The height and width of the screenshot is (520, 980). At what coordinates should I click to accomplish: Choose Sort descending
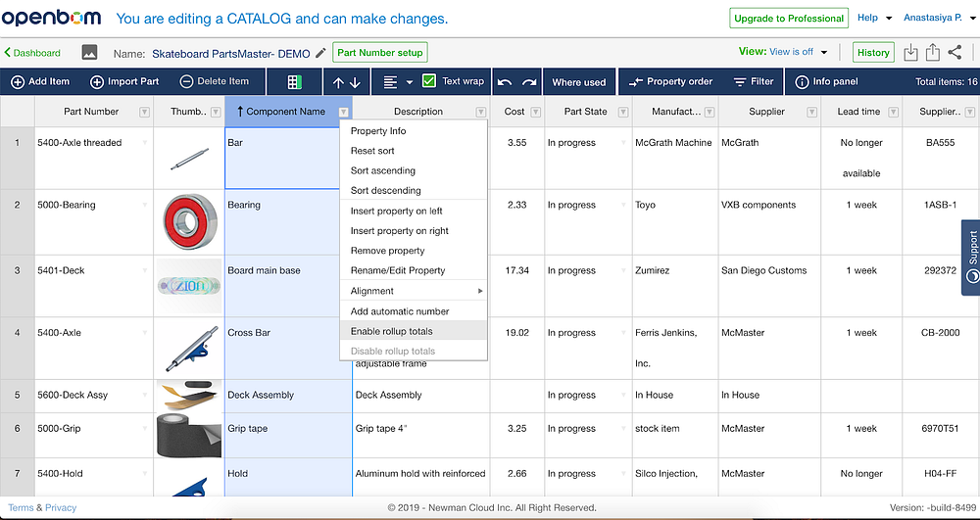click(414, 191)
